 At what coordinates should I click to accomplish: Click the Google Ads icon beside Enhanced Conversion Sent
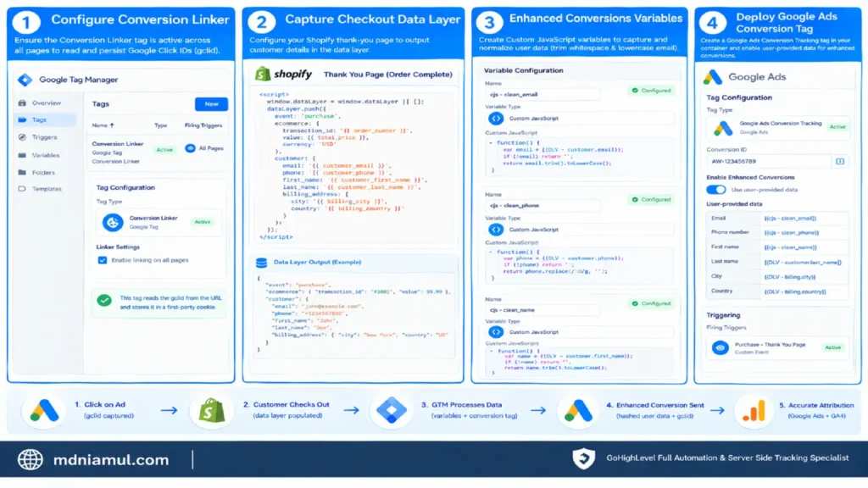click(x=578, y=411)
